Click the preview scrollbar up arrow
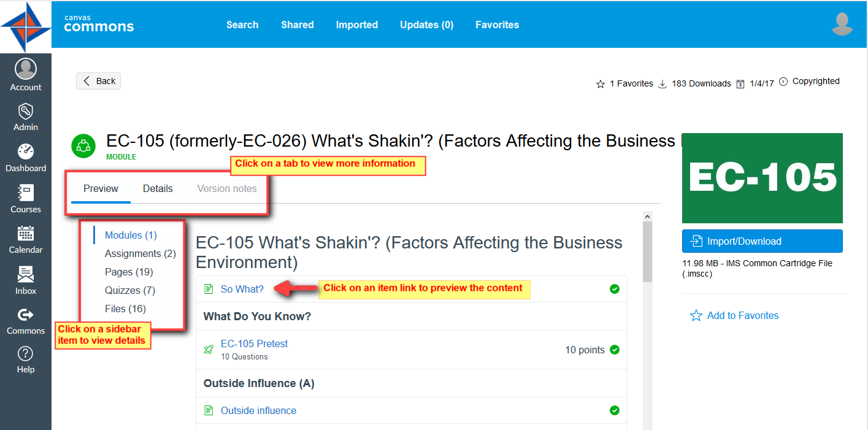This screenshot has height=430, width=868. pos(647,216)
